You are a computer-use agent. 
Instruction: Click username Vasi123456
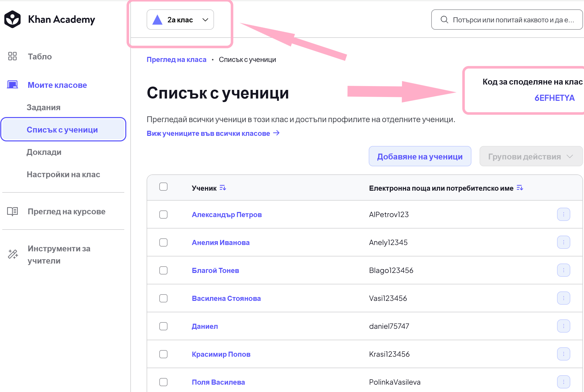point(388,298)
